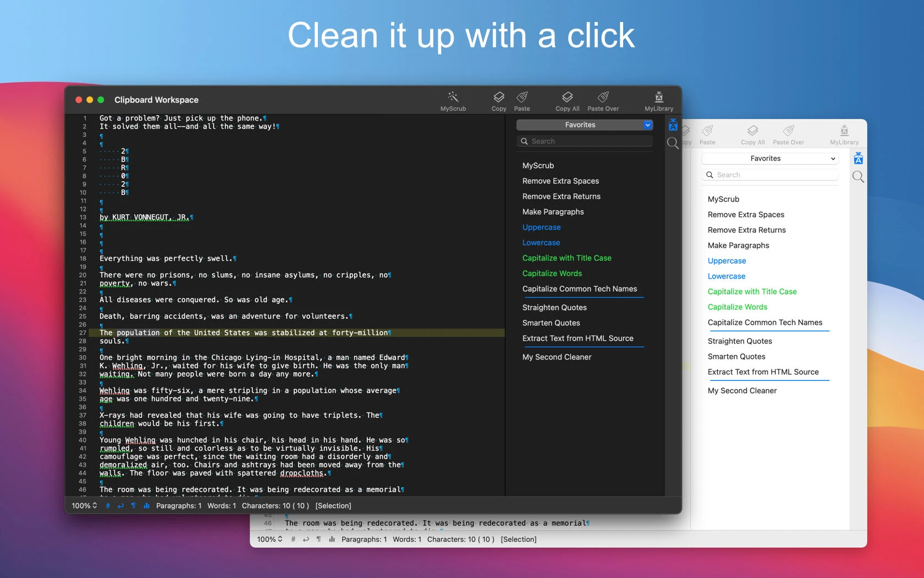Open MyLibrary from the dark window toolbar
The image size is (924, 578).
[x=658, y=97]
